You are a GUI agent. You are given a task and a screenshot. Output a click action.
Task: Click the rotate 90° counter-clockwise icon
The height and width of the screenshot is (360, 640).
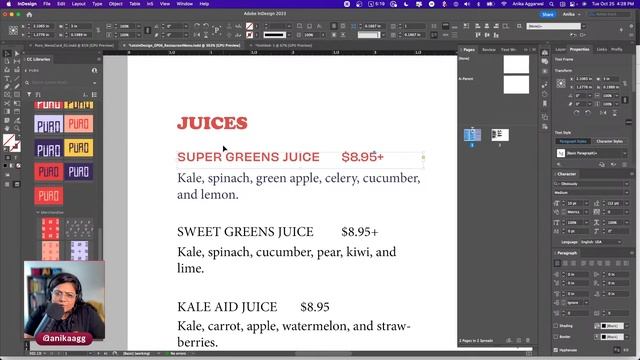click(588, 113)
